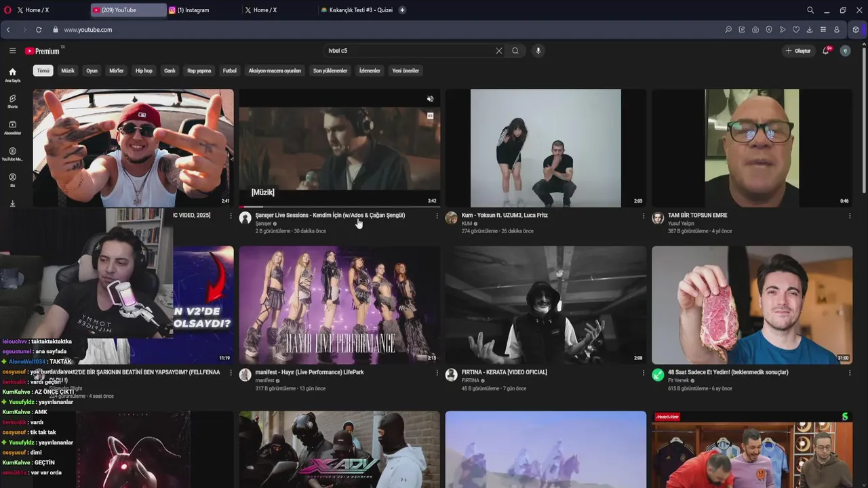Click the YouTube search input field
Screen dimensions: 868x488
[x=410, y=51]
